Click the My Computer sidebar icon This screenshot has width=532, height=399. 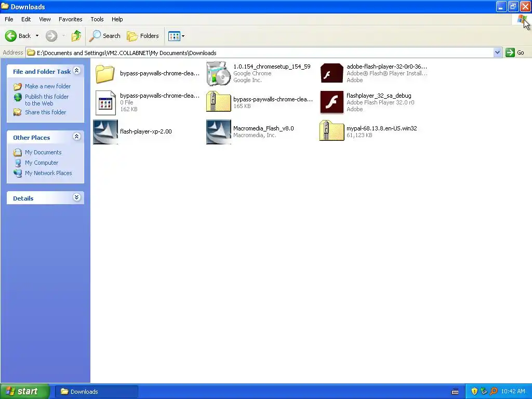point(18,163)
